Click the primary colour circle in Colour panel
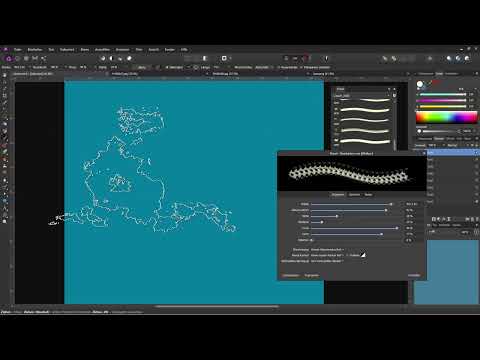Image resolution: width=480 pixels, height=360 pixels. click(420, 84)
